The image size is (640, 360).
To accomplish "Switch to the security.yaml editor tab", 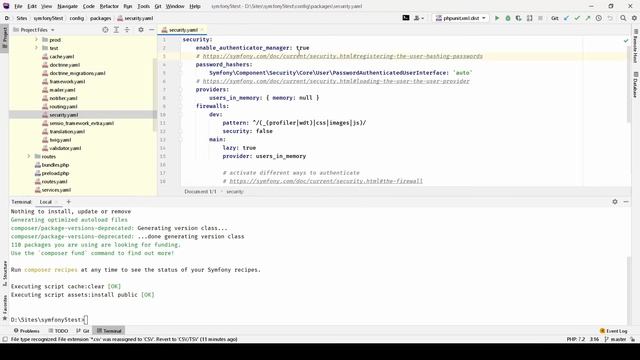I will (x=182, y=30).
